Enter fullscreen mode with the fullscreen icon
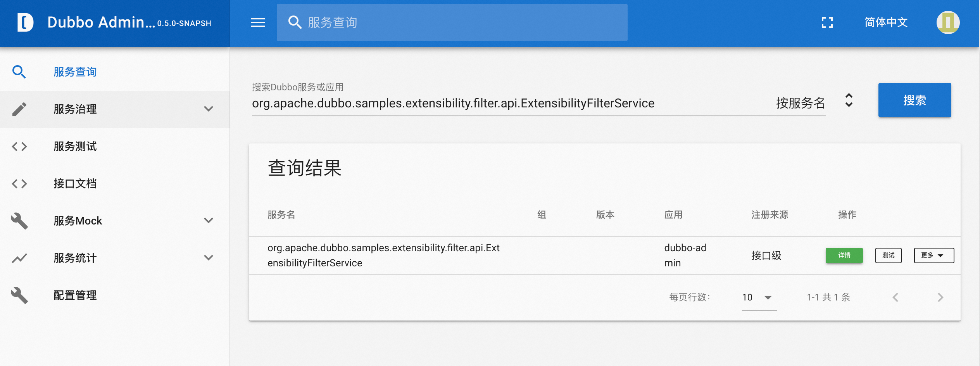Screen dimensions: 980x366 (827, 22)
